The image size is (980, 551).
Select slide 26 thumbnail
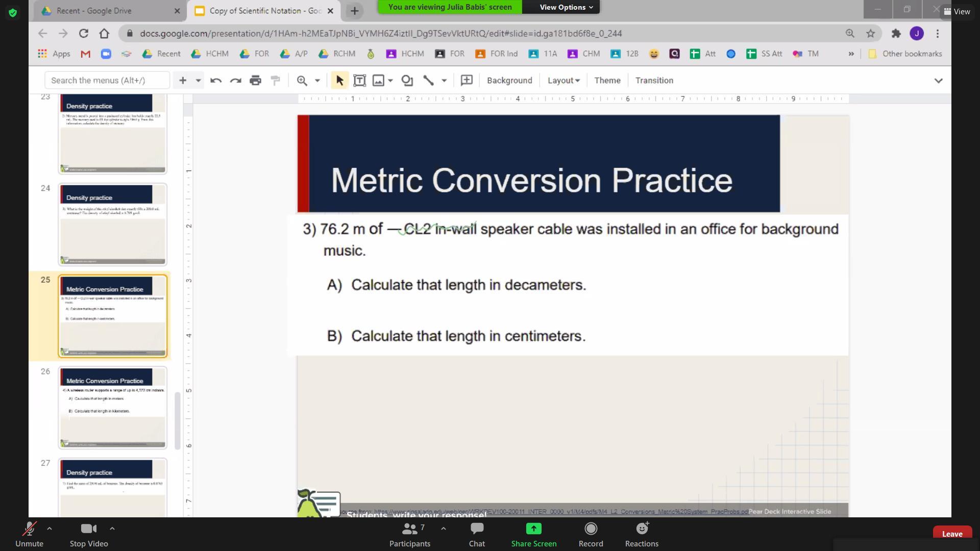click(x=112, y=408)
